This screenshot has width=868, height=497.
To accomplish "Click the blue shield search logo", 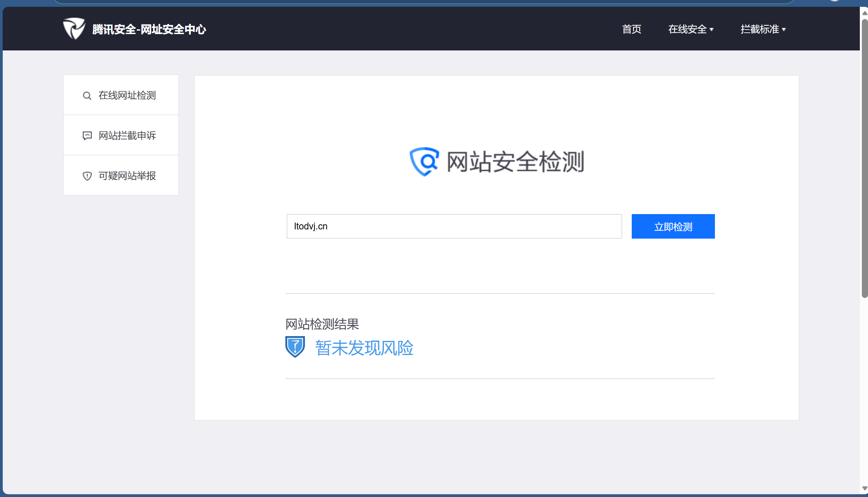I will pyautogui.click(x=424, y=162).
